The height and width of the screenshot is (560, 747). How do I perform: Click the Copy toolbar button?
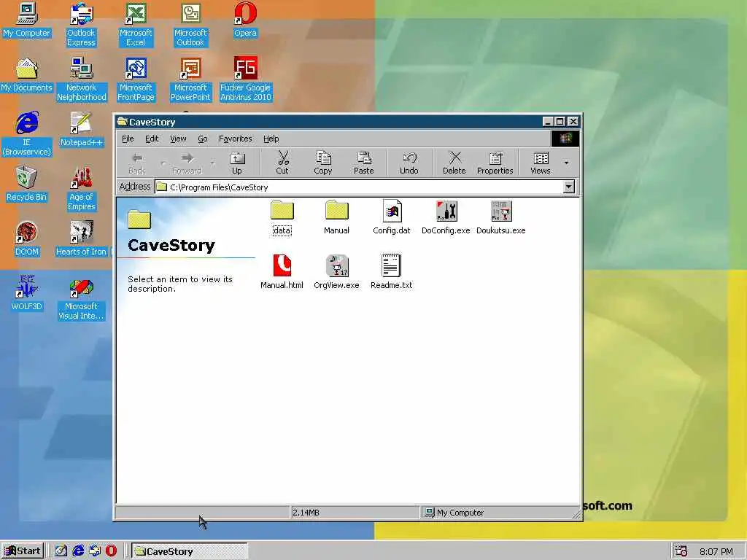pos(323,163)
